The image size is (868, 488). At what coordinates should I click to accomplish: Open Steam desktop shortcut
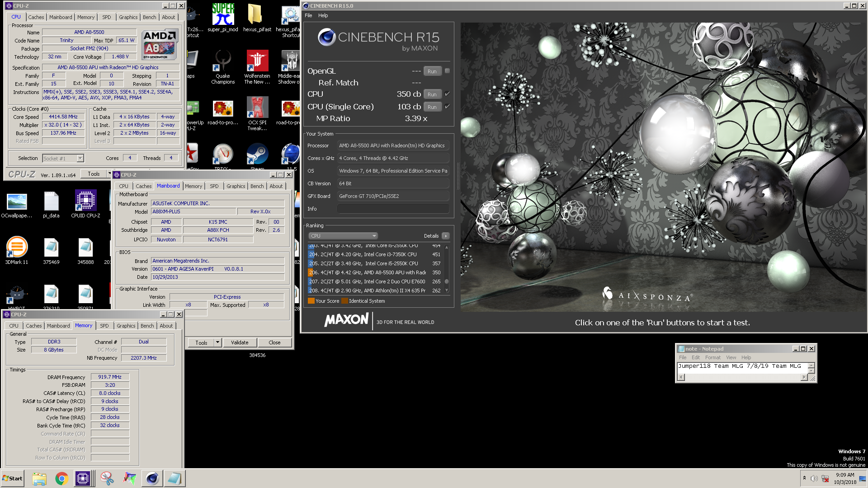(257, 156)
